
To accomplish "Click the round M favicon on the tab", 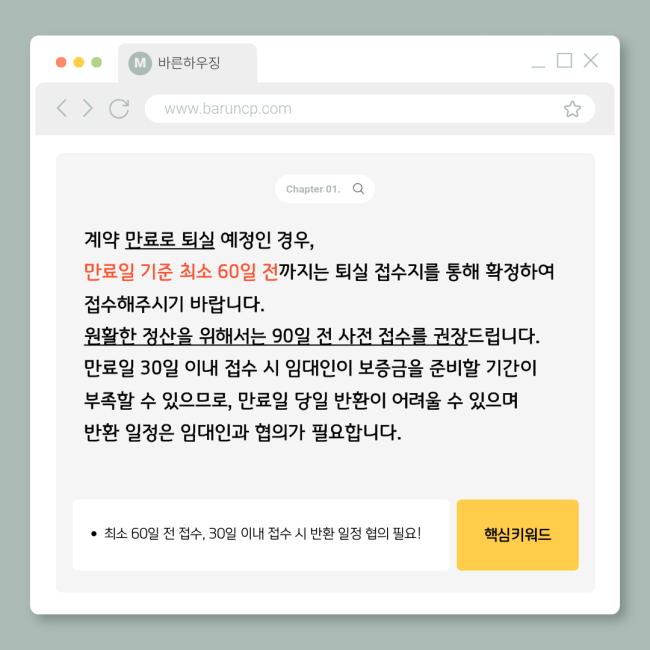I will click(x=140, y=63).
